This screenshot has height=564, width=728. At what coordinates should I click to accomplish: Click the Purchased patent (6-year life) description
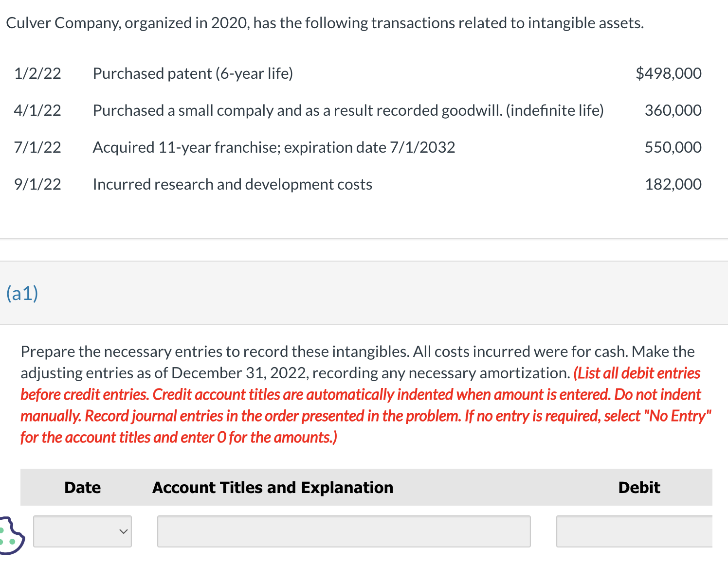[x=193, y=73]
